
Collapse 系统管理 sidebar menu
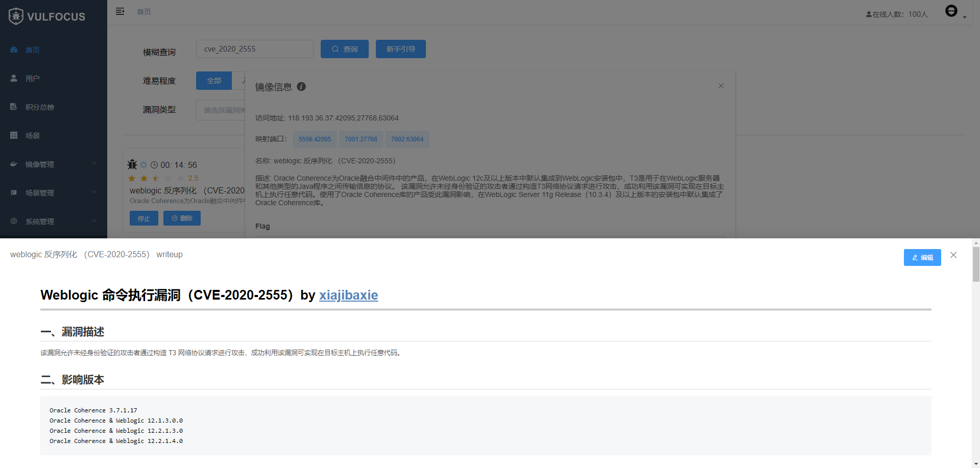[x=54, y=221]
